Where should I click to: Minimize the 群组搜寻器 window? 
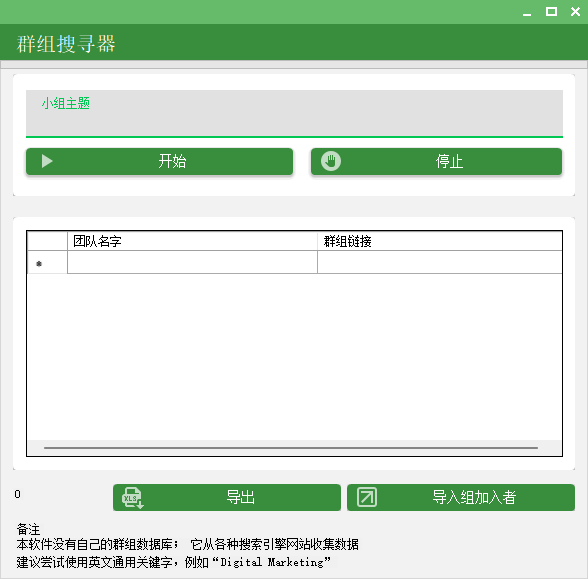527,12
